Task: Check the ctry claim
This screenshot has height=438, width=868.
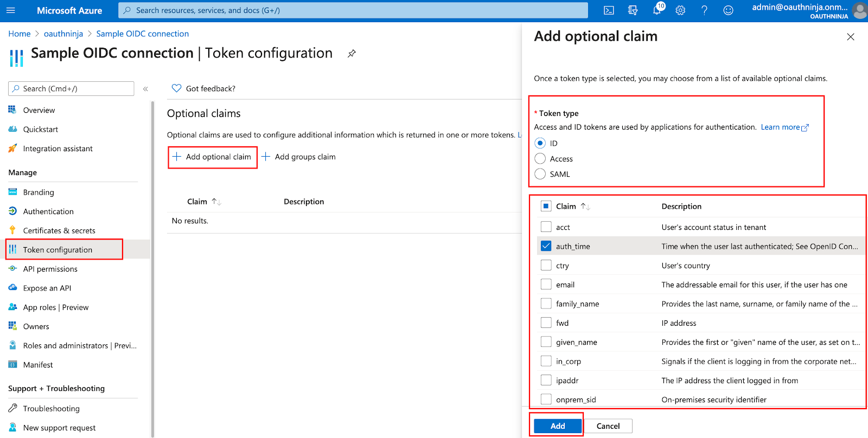Action: [546, 265]
